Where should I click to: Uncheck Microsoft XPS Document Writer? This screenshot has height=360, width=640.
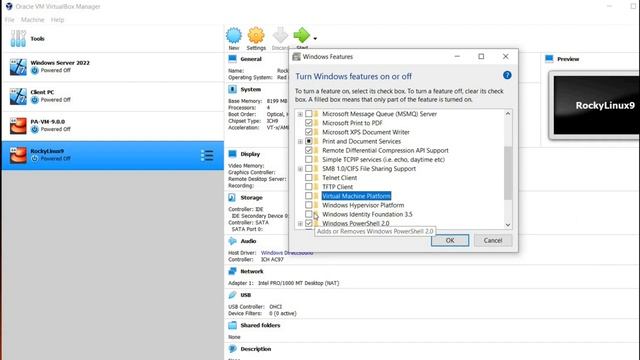309,132
